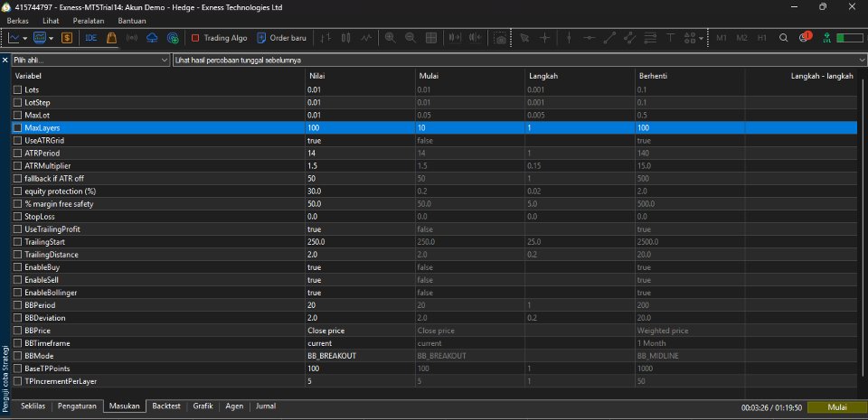The height and width of the screenshot is (420, 868).
Task: Select the Fibonacci retracement tool
Action: coord(650,38)
